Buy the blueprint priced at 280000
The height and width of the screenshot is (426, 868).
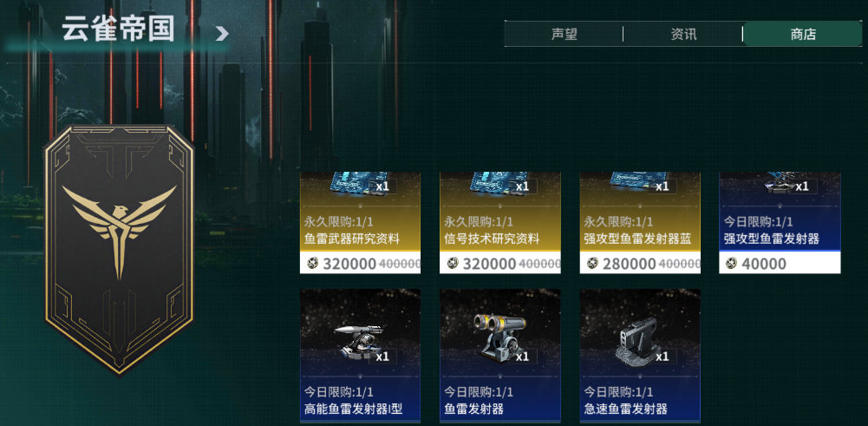640,263
